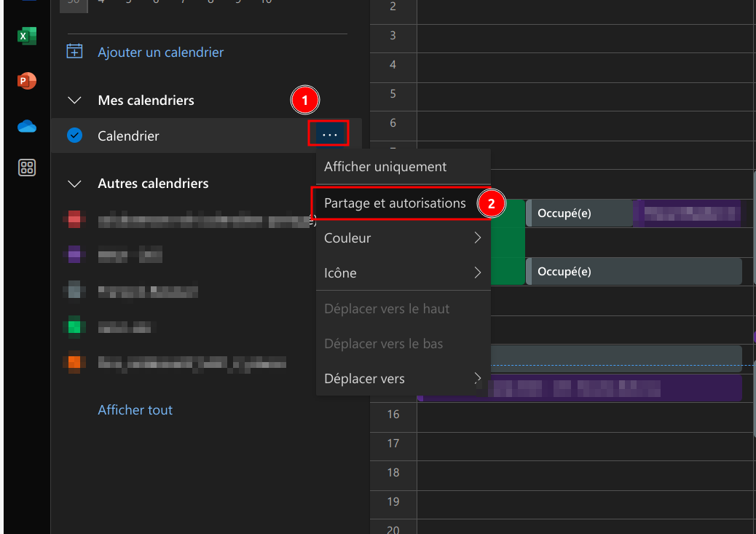The width and height of the screenshot is (756, 534).
Task: Click the 17 hour time slot
Action: [x=583, y=444]
